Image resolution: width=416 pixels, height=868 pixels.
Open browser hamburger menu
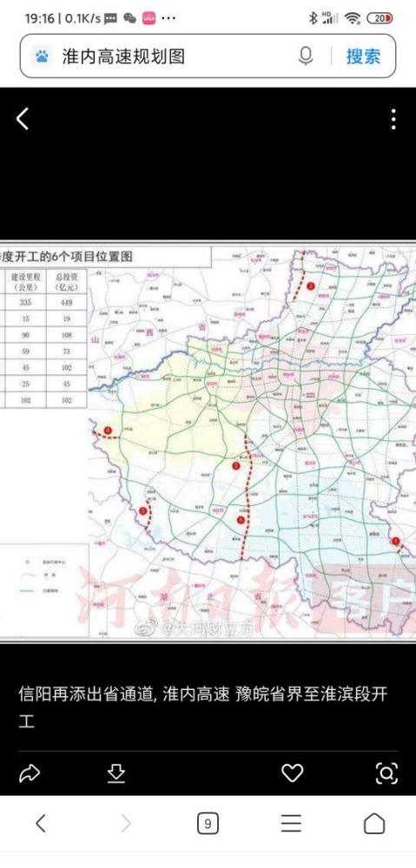pos(291,824)
